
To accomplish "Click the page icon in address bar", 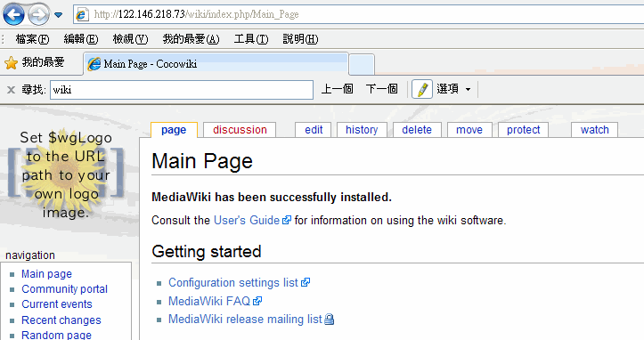I will [x=82, y=14].
